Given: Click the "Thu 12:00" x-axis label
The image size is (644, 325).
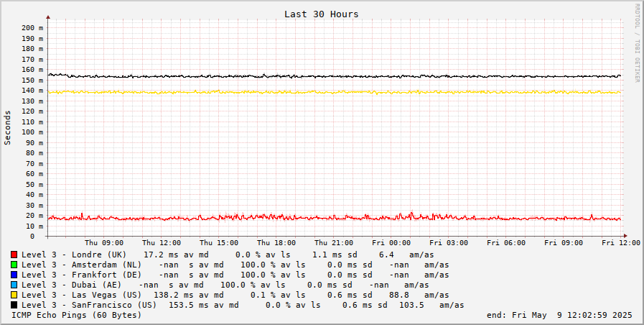Looking at the screenshot, I should click(162, 243).
